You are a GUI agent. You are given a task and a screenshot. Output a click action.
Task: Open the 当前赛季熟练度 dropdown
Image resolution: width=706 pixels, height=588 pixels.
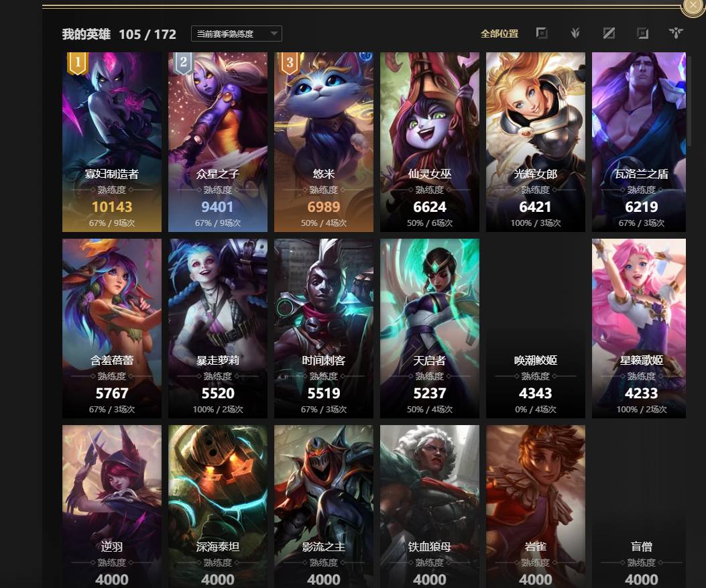point(237,34)
